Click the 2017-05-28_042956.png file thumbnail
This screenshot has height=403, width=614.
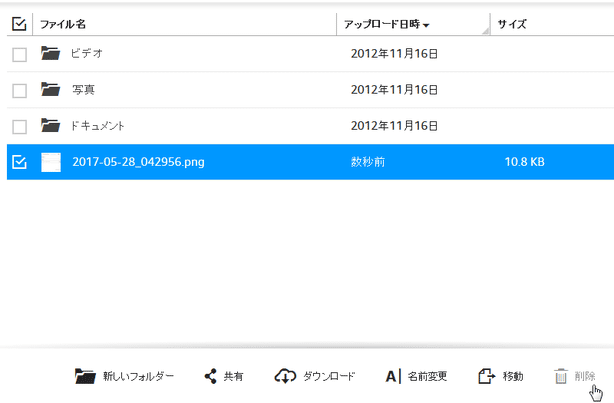pyautogui.click(x=51, y=162)
